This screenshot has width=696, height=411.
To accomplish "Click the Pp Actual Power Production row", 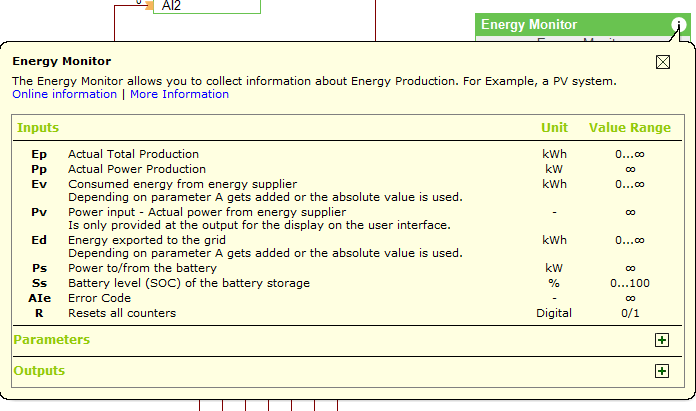I will click(x=136, y=169).
